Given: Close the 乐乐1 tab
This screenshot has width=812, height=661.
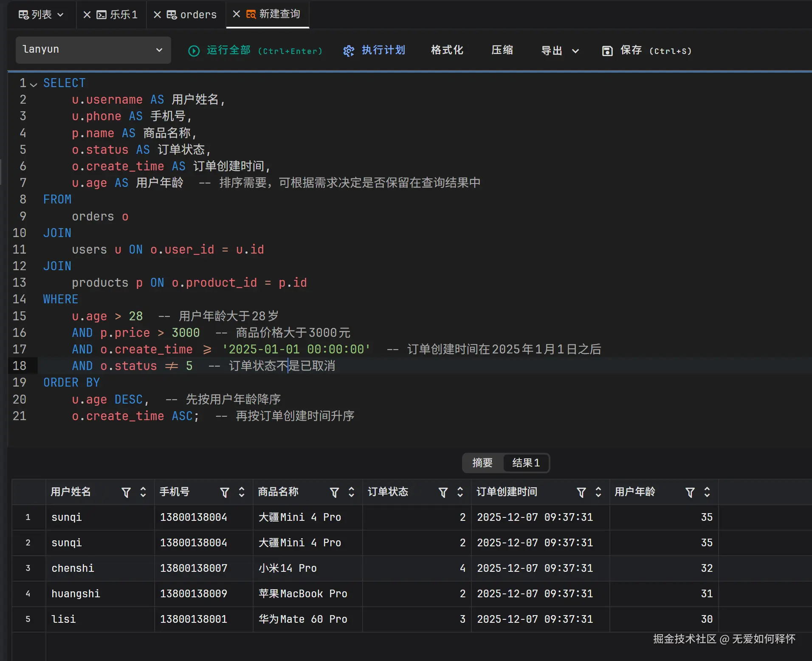Looking at the screenshot, I should click(x=87, y=15).
